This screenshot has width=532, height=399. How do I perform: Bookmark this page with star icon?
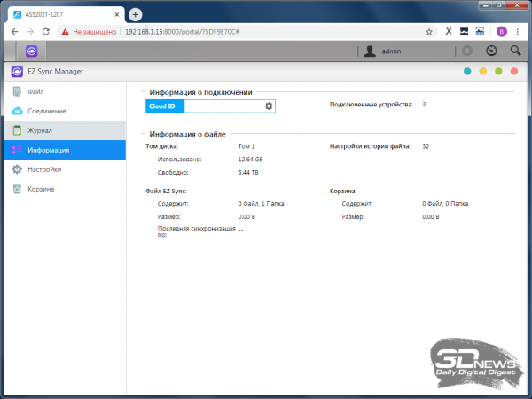click(430, 30)
